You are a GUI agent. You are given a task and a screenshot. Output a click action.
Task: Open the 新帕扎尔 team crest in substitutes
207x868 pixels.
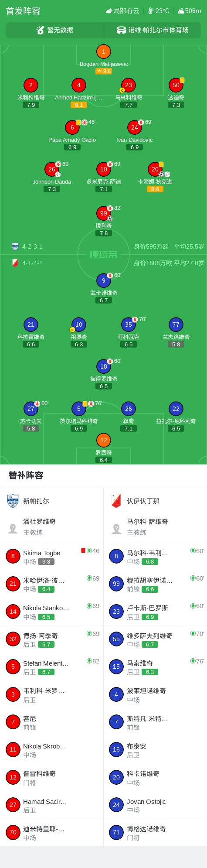(x=13, y=501)
